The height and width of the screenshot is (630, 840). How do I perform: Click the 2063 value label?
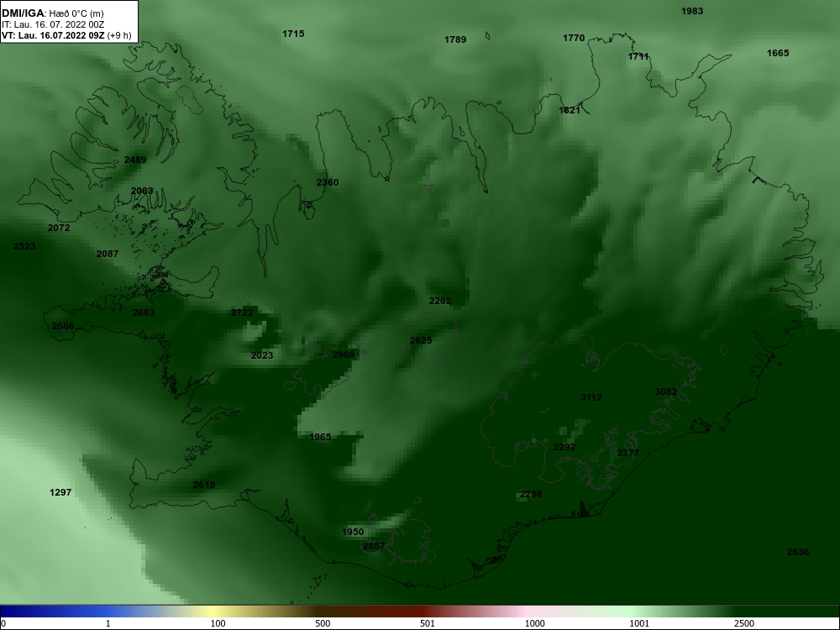pyautogui.click(x=142, y=191)
